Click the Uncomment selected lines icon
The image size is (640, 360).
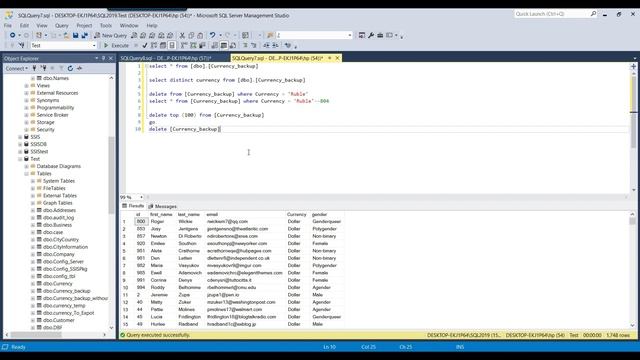(x=253, y=45)
